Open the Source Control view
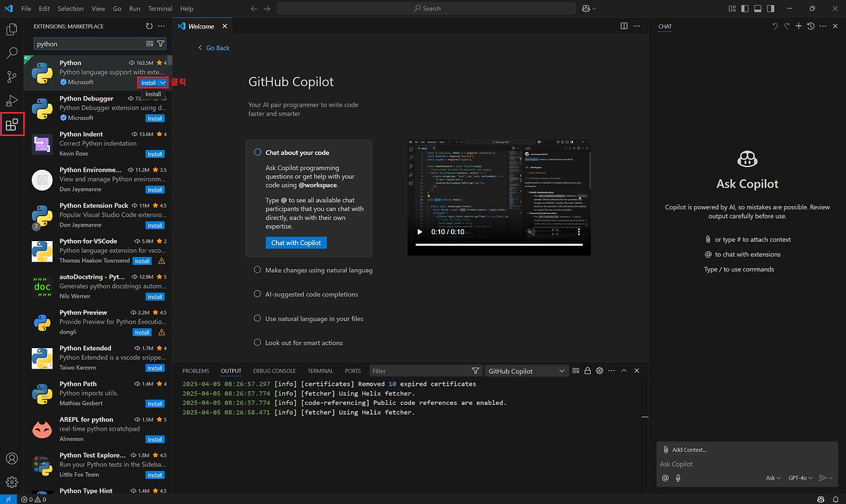846x504 pixels. tap(13, 77)
